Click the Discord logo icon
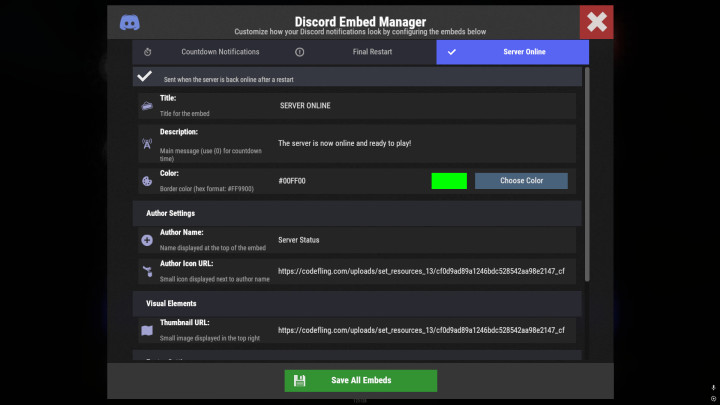 (129, 22)
